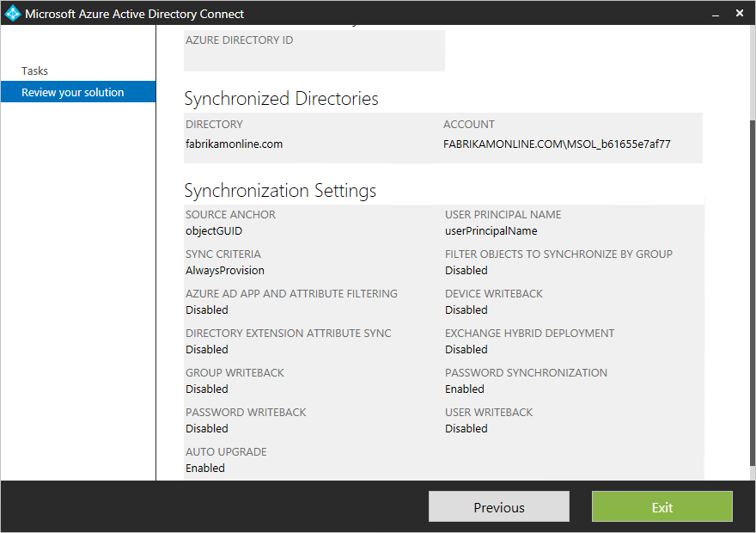756x533 pixels.
Task: Click the Exchange Hybrid Deployment label
Action: (x=529, y=333)
